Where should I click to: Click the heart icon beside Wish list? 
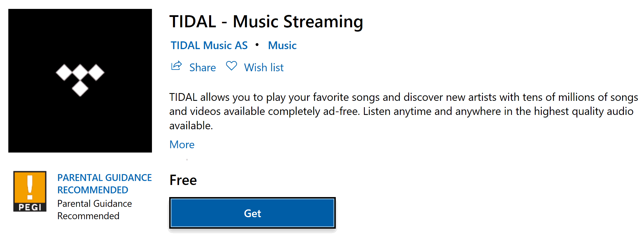point(231,66)
